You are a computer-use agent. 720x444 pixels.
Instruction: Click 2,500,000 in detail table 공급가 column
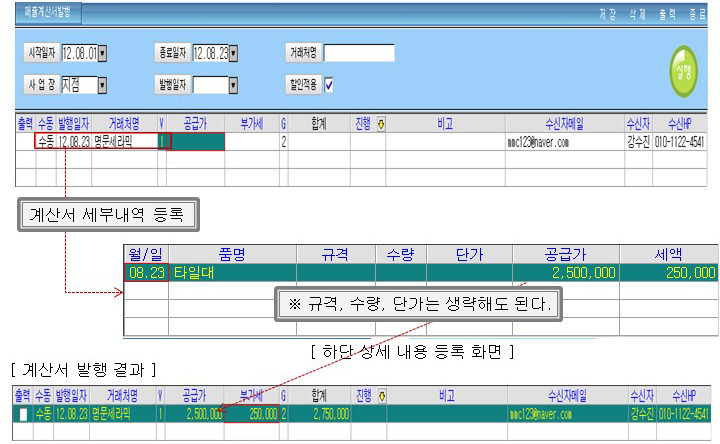click(566, 273)
